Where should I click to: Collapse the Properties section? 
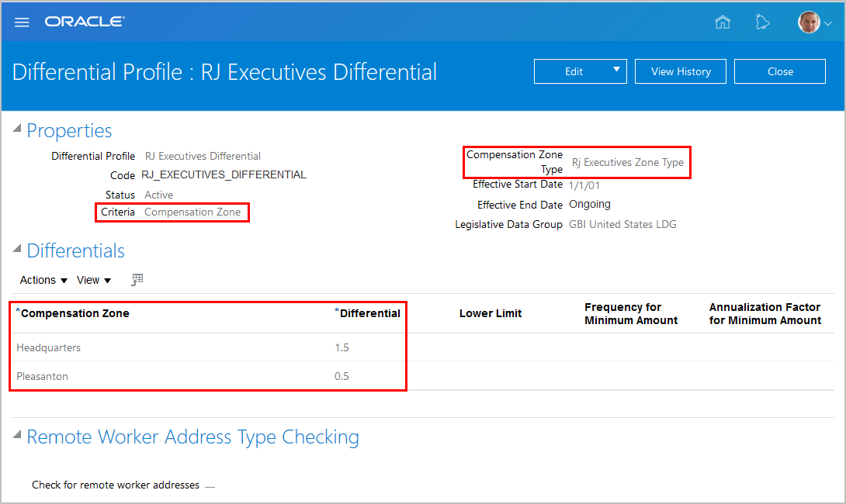17,128
